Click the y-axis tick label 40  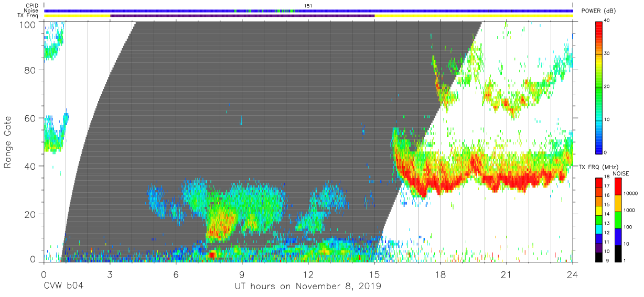pos(30,166)
